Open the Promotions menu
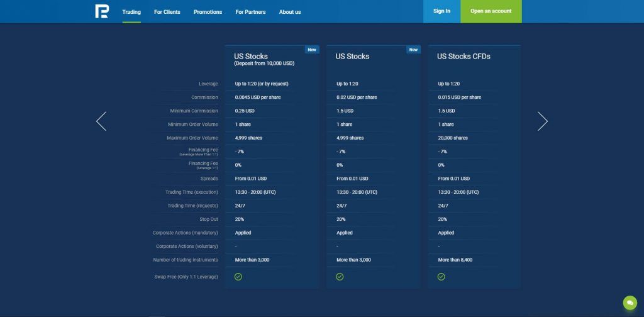Screen dimensions: 644x317 point(208,12)
